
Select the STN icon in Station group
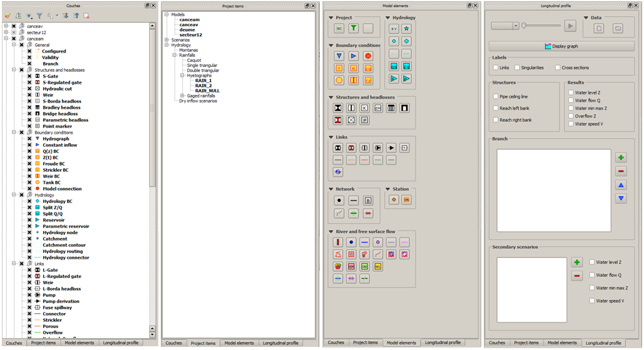tap(407, 200)
